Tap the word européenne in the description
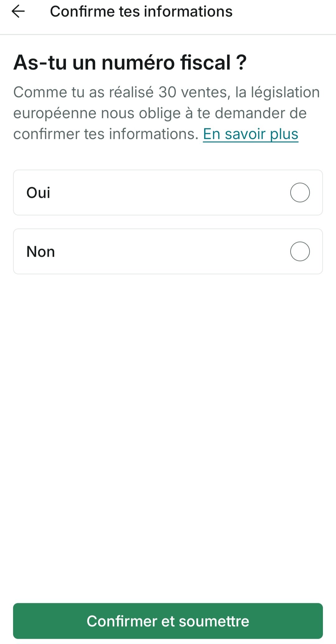Viewport: 336px width, 644px height. 54,113
